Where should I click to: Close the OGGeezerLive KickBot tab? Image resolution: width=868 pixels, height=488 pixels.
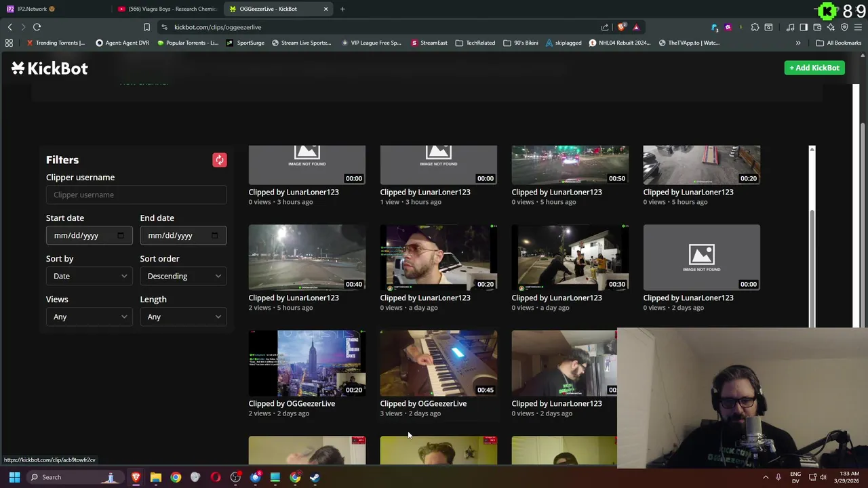[x=325, y=9]
